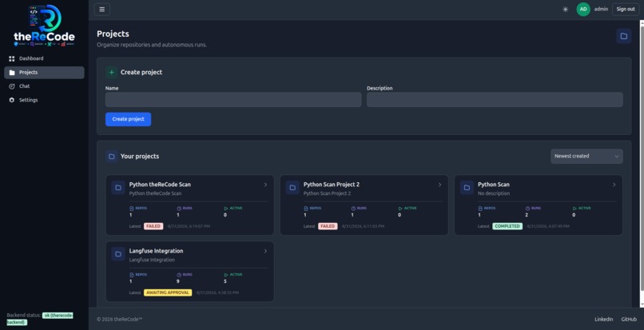Click RUNS clock icon on Python Scan card
644x330 pixels.
527,209
